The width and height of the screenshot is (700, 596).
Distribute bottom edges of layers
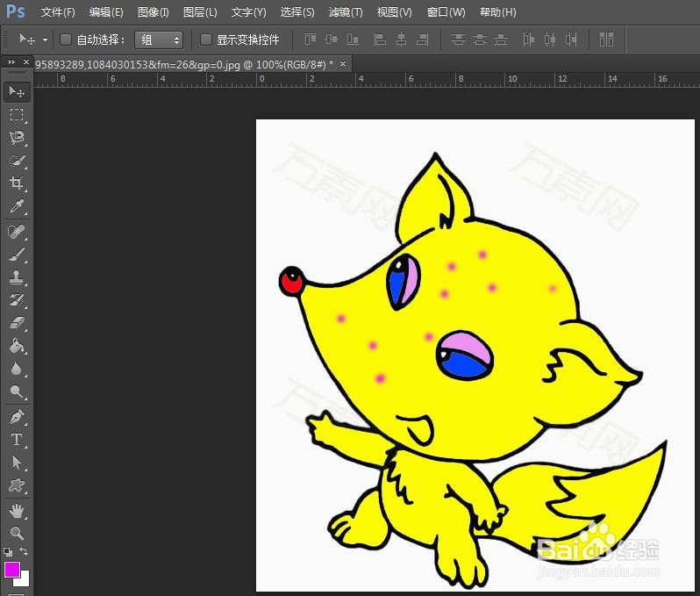(501, 39)
